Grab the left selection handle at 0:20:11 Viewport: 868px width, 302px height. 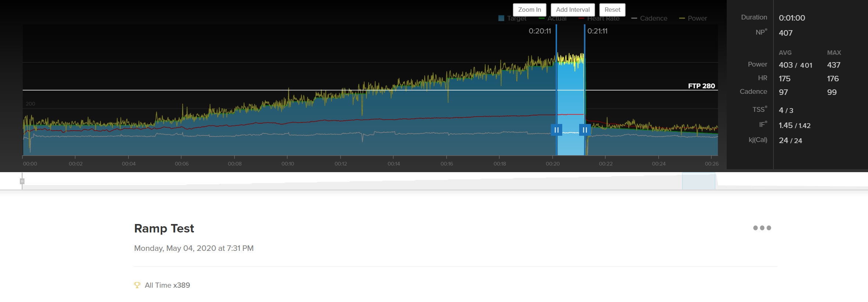click(x=556, y=130)
